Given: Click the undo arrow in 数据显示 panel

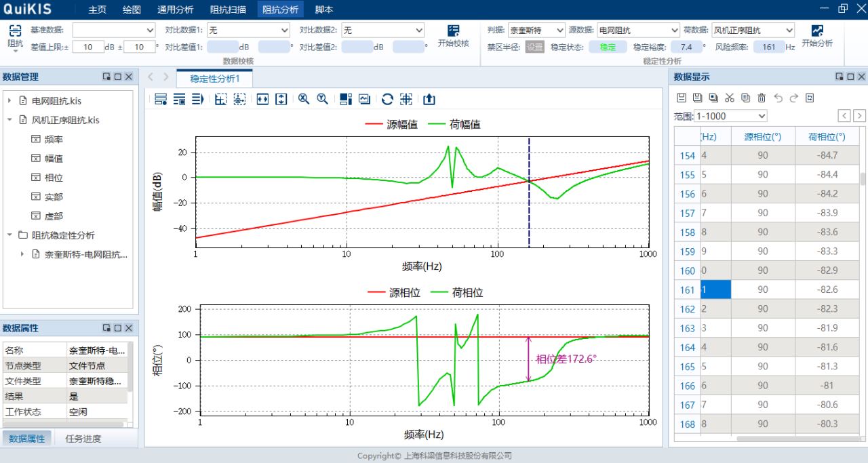Looking at the screenshot, I should click(778, 98).
